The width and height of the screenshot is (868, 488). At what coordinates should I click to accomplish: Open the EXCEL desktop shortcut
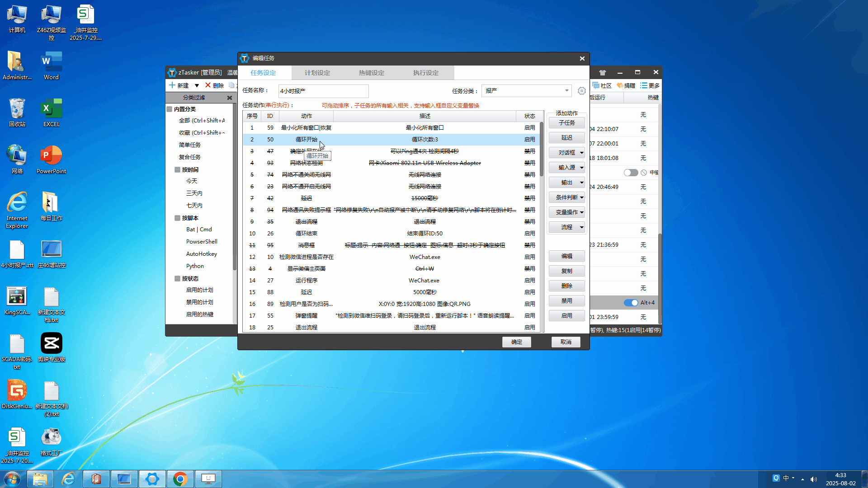click(52, 113)
